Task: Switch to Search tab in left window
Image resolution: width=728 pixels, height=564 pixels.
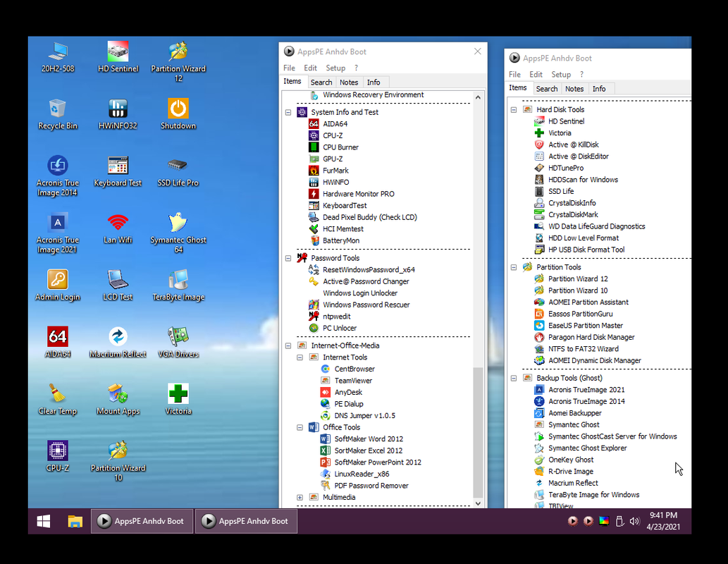Action: click(x=321, y=82)
